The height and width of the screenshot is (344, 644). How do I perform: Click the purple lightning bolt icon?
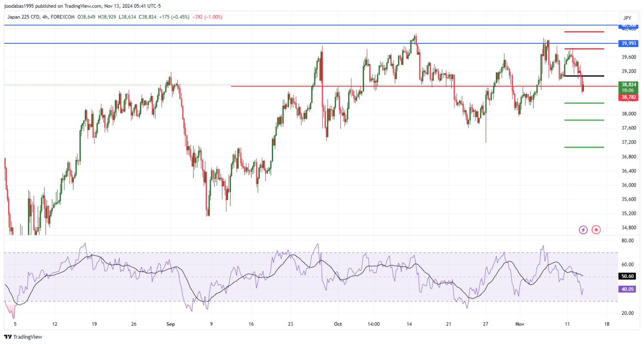[x=583, y=230]
